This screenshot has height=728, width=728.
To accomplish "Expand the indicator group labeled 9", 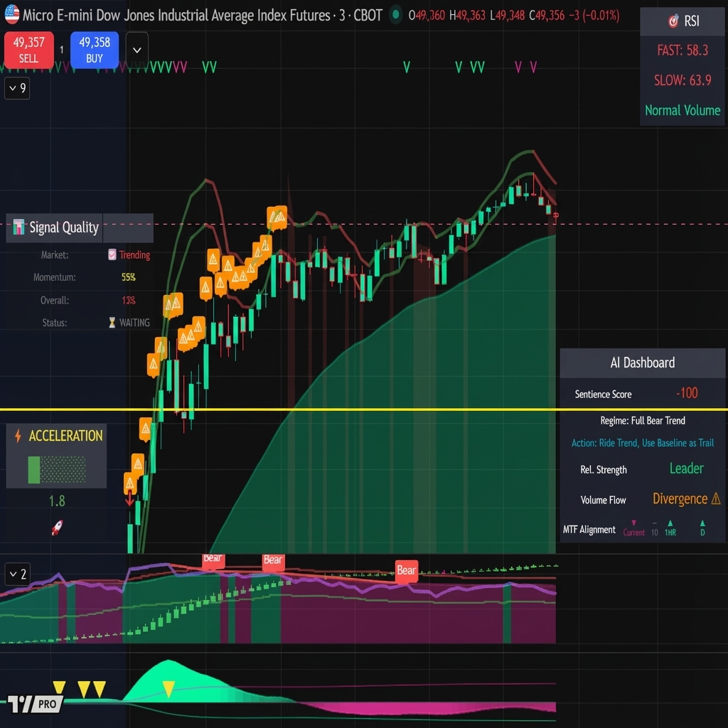I will (16, 88).
